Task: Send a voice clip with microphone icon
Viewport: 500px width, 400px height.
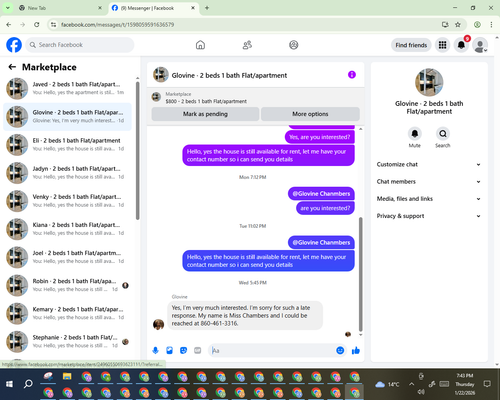Action: (x=155, y=350)
